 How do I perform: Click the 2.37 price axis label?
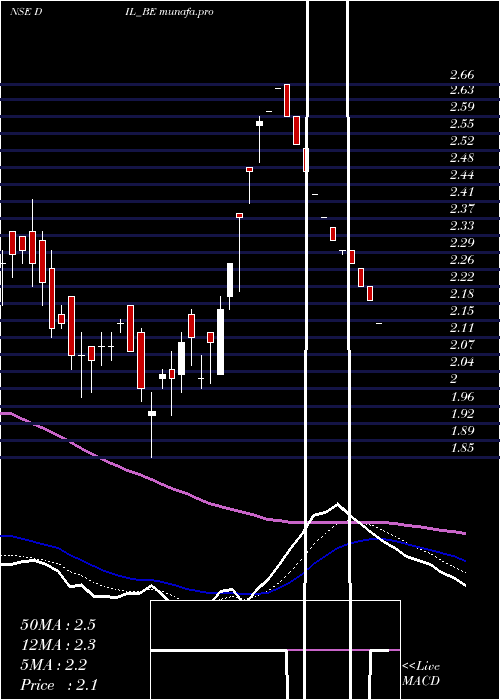click(x=462, y=208)
